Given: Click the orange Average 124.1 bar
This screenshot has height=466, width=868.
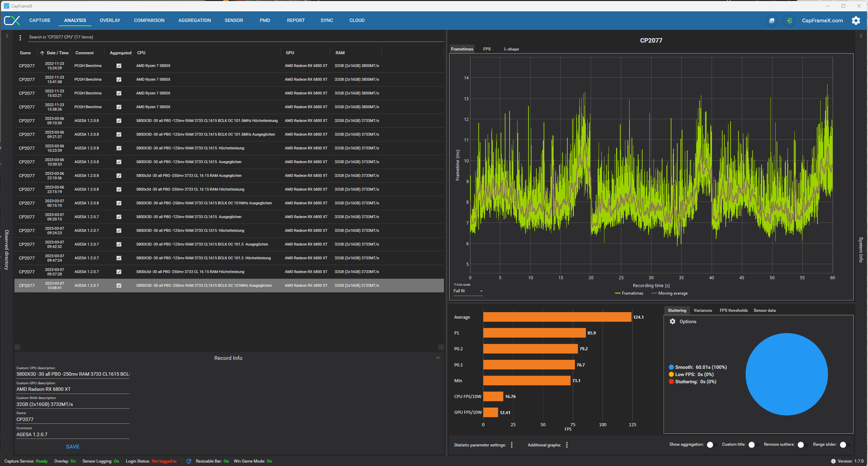Looking at the screenshot, I should (557, 317).
